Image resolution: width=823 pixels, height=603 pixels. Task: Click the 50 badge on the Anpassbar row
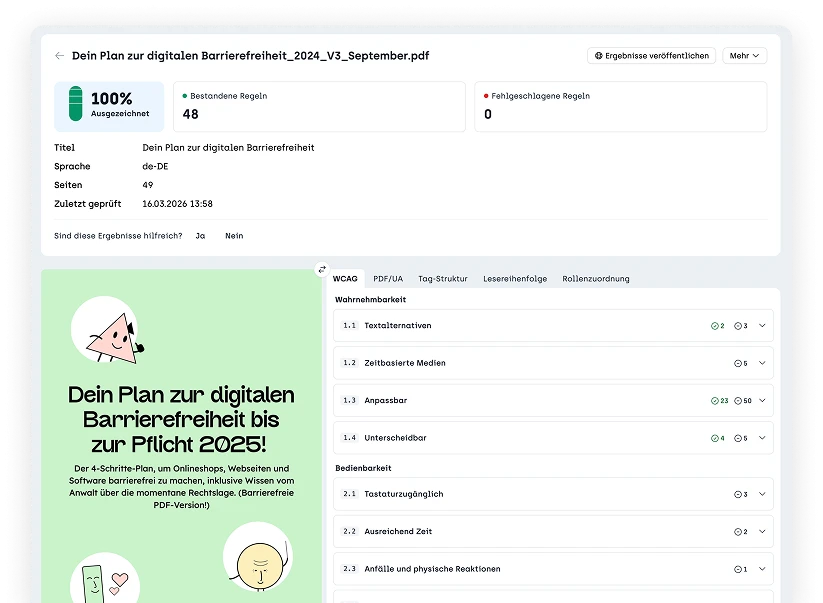[x=741, y=400]
